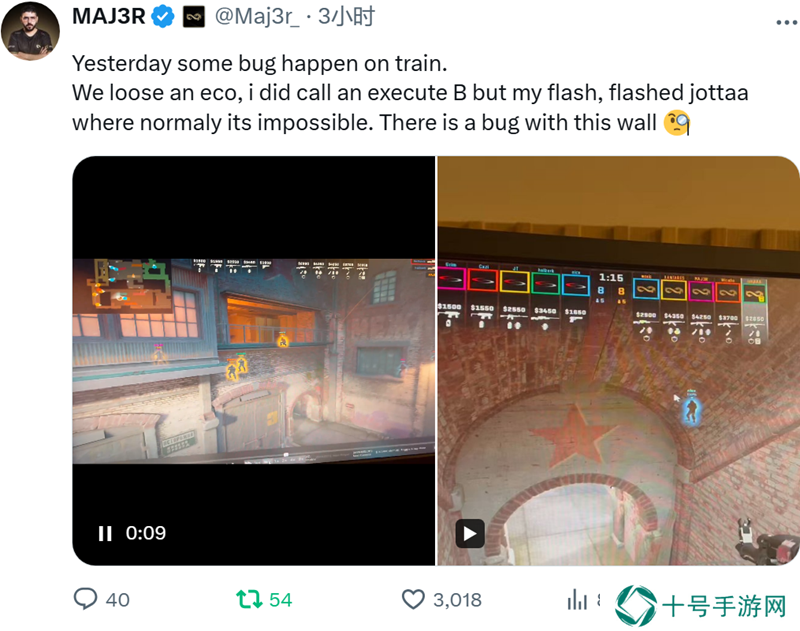Click the 3,018 likes count

pos(457,600)
